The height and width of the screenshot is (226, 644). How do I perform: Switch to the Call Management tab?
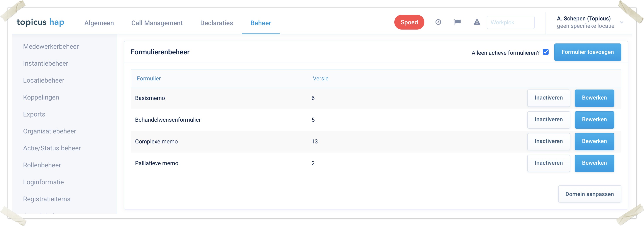tap(157, 23)
